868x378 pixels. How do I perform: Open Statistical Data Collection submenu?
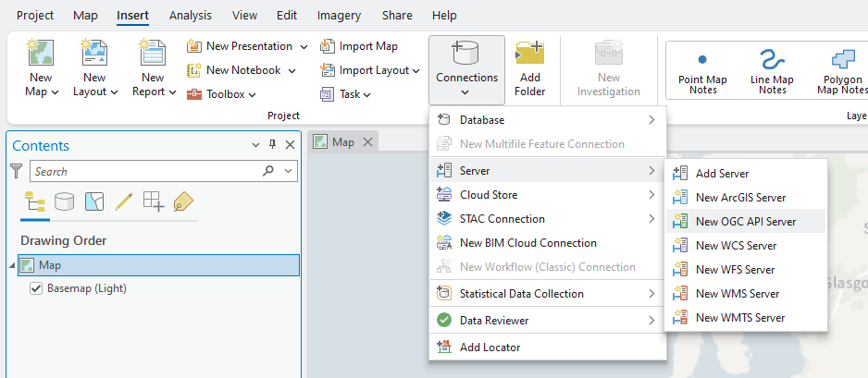(x=548, y=294)
